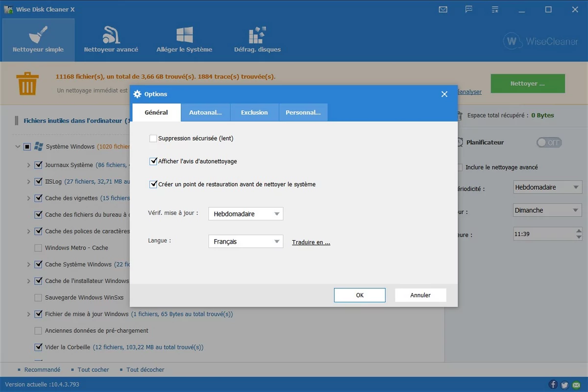Viewport: 588px width, 392px height.
Task: Collapse the Système Windows tree group
Action: (x=18, y=147)
